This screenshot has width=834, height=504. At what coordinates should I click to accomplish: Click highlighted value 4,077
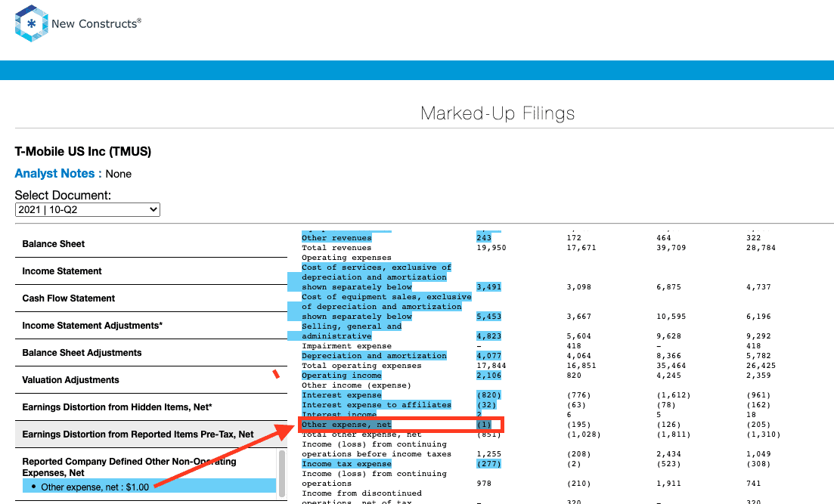coord(488,356)
